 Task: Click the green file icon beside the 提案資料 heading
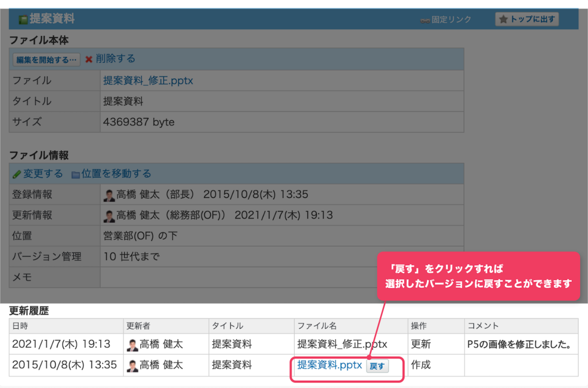tap(23, 20)
